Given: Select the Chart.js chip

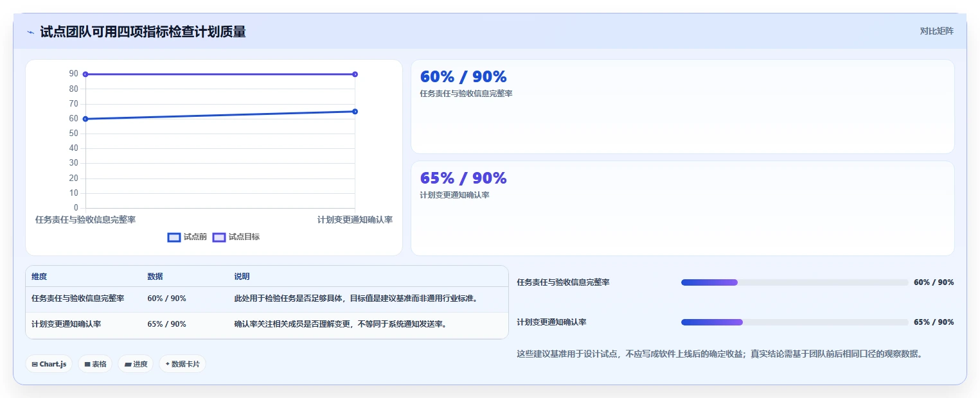Looking at the screenshot, I should click(x=49, y=364).
